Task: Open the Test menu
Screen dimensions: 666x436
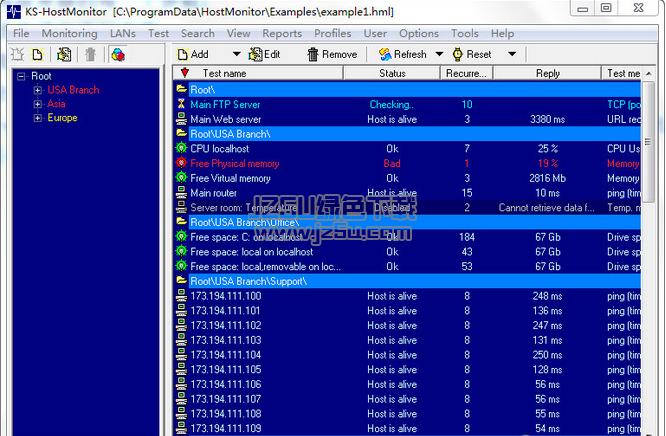Action: (158, 33)
